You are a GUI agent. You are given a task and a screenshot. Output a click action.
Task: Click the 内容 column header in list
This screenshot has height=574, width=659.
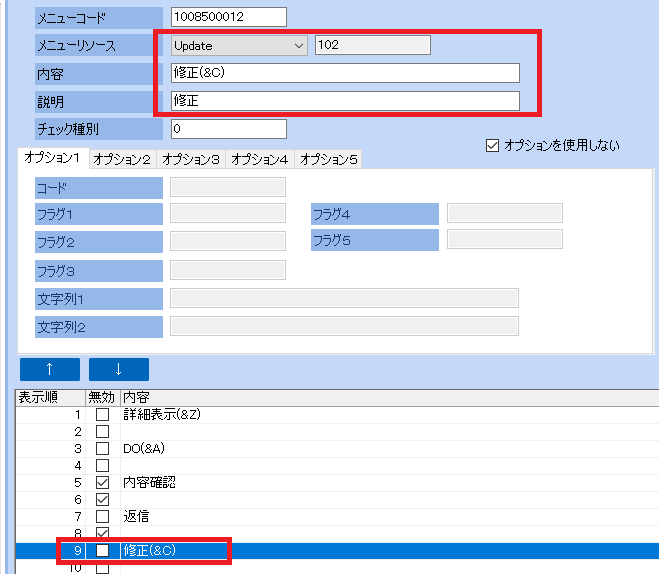point(390,398)
